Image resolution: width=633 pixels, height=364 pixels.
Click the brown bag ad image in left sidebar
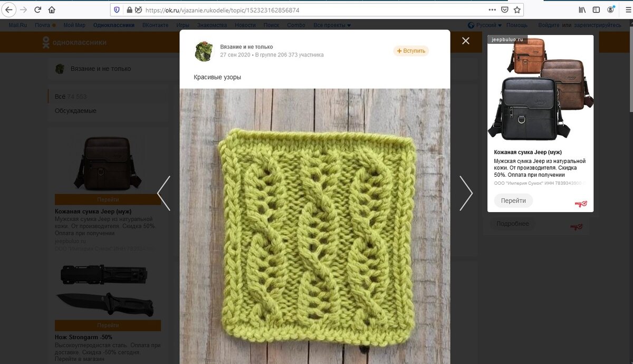click(x=108, y=162)
